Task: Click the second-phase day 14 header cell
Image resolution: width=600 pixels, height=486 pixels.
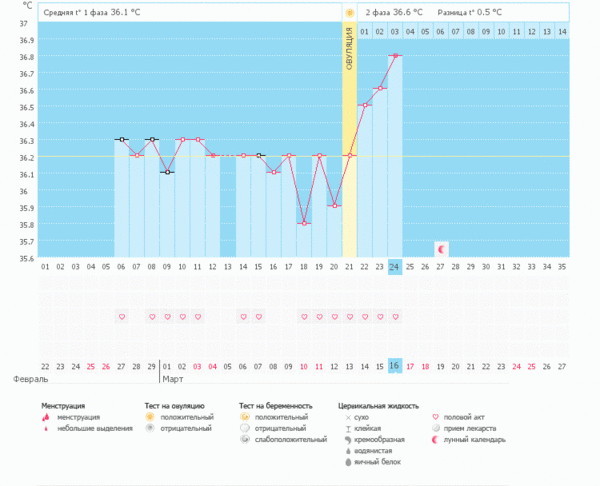Action: [562, 32]
